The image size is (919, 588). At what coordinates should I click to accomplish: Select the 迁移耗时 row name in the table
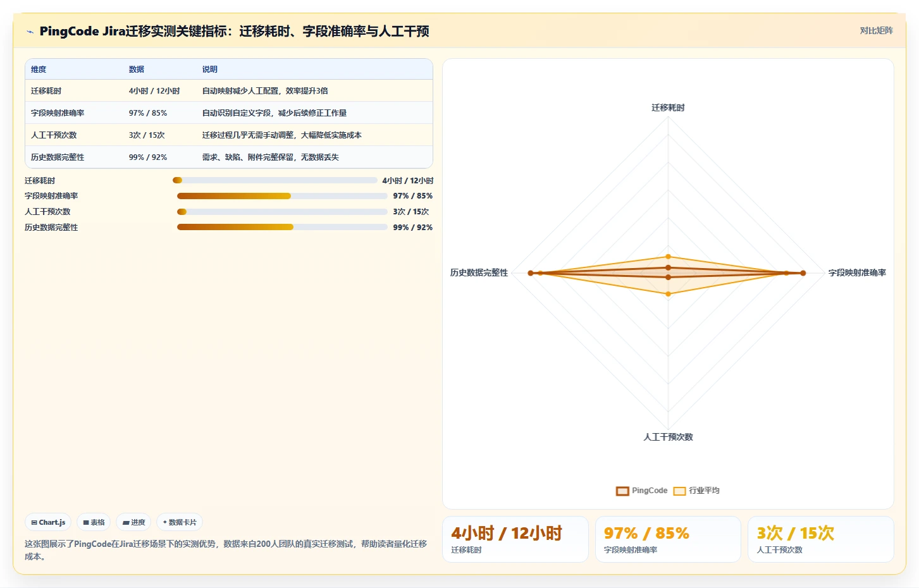pos(46,91)
